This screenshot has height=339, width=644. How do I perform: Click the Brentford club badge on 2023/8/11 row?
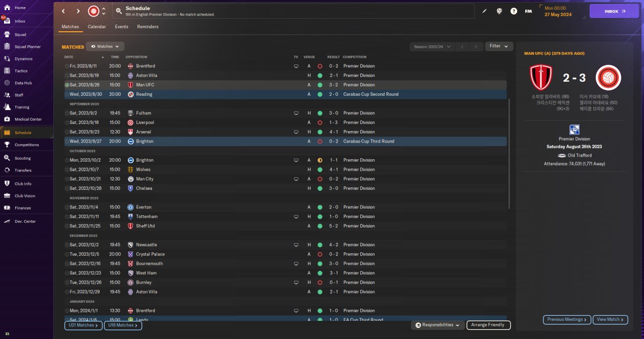[x=131, y=66]
